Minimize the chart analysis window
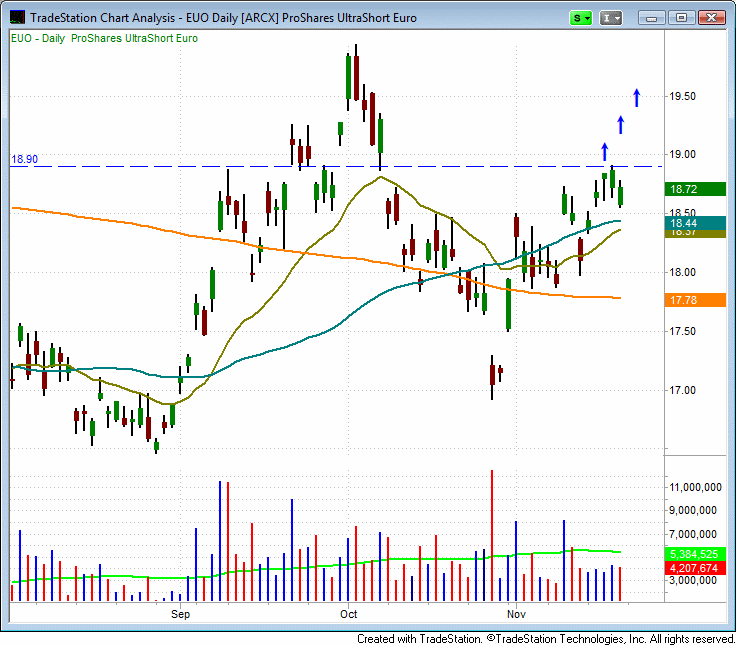Viewport: 736px width, 645px height. pyautogui.click(x=651, y=18)
